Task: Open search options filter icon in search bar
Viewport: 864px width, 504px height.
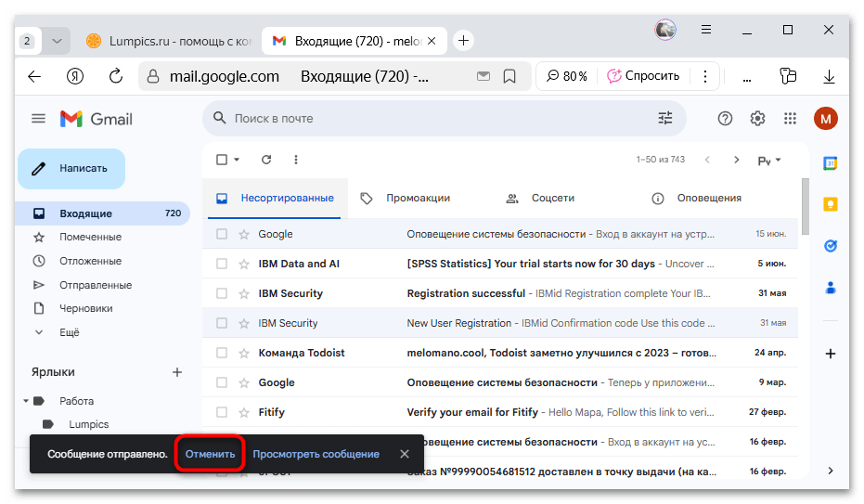Action: (665, 118)
